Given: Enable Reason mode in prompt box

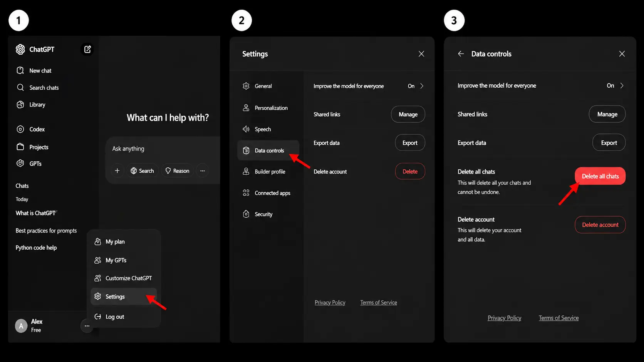Looking at the screenshot, I should 177,171.
